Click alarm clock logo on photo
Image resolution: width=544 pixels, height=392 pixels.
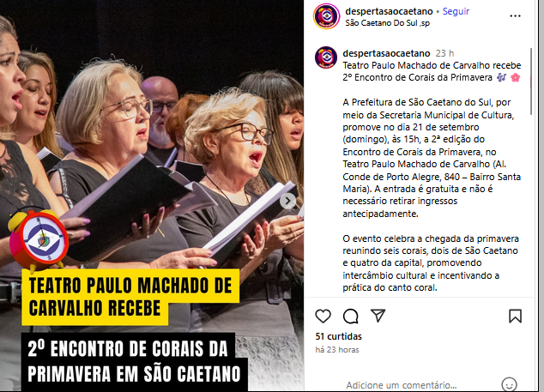38,238
